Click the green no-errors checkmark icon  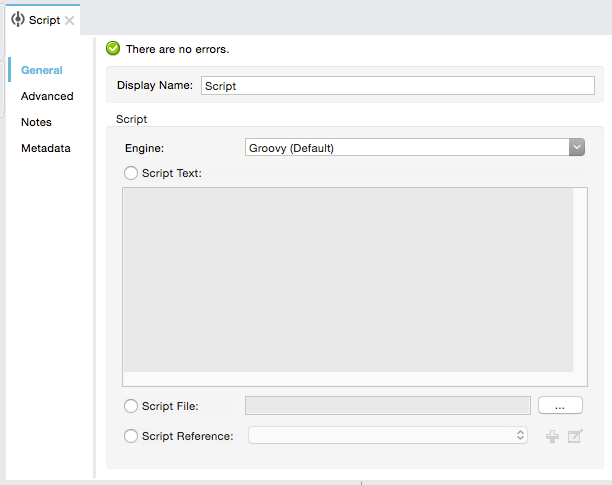pos(113,48)
